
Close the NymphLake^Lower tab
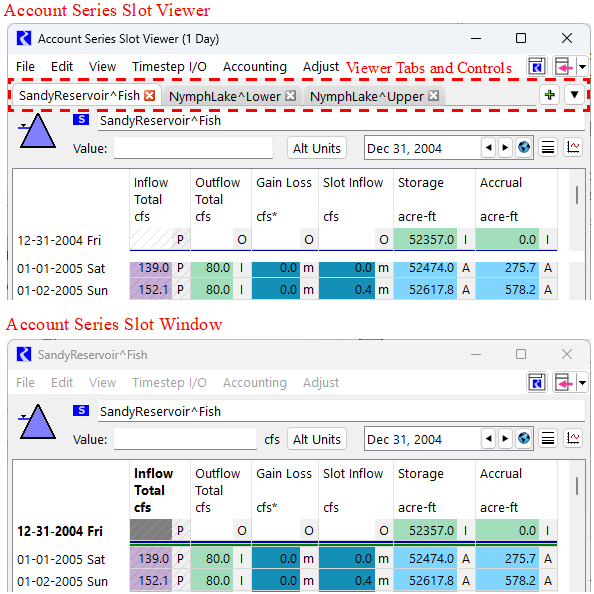(291, 95)
